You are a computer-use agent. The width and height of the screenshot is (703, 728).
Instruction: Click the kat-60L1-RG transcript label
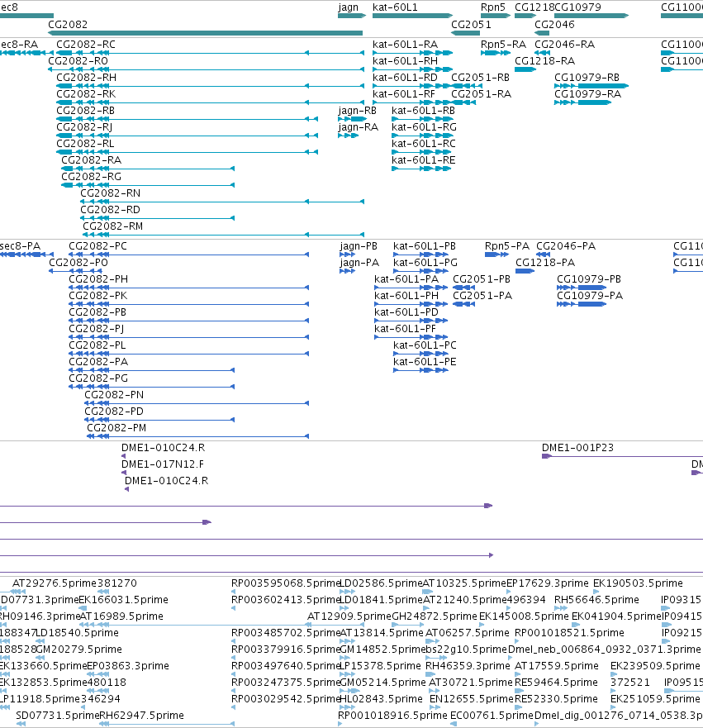pos(424,127)
